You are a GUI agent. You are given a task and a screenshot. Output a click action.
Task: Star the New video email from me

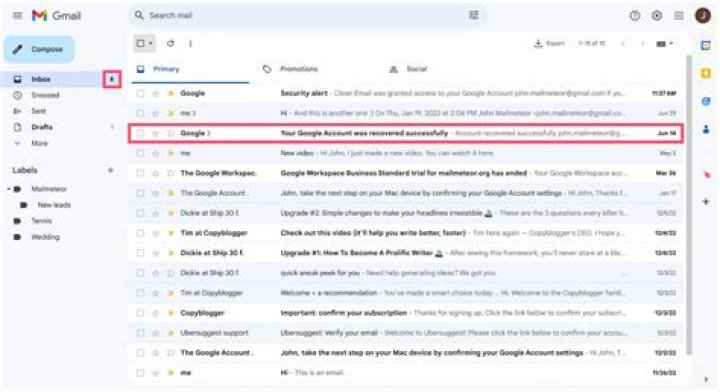click(x=155, y=153)
